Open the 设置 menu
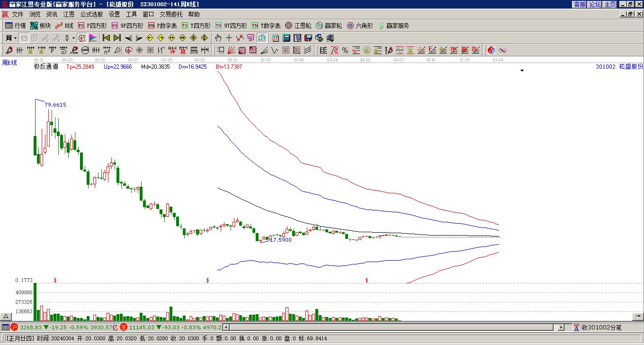 [x=114, y=14]
